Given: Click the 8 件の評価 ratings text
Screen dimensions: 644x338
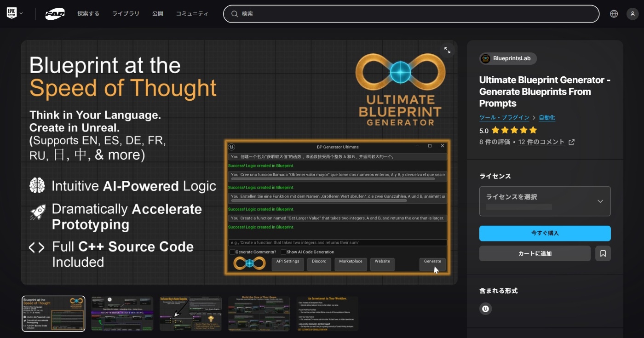Looking at the screenshot, I should coord(494,142).
